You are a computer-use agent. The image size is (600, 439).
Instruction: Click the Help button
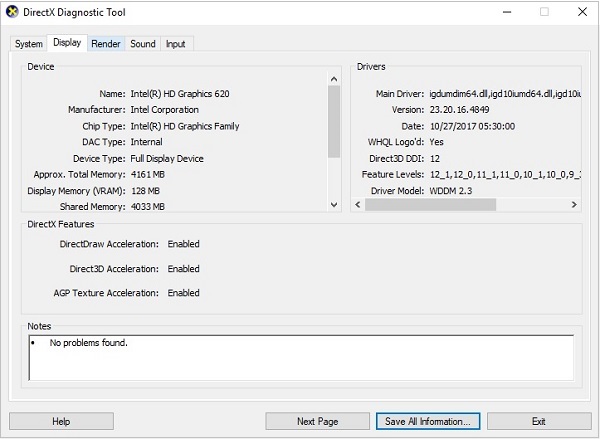point(61,421)
